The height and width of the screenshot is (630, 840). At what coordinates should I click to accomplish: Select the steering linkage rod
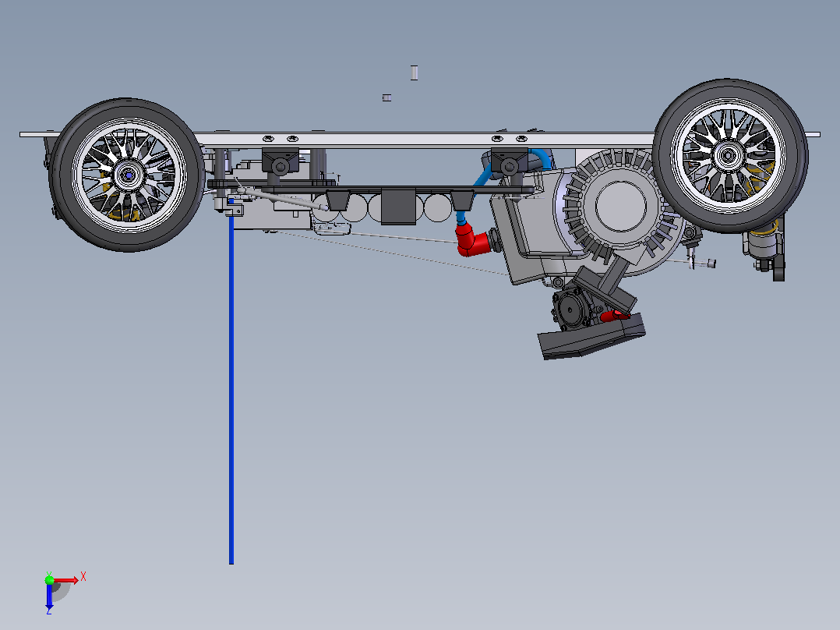(283, 199)
